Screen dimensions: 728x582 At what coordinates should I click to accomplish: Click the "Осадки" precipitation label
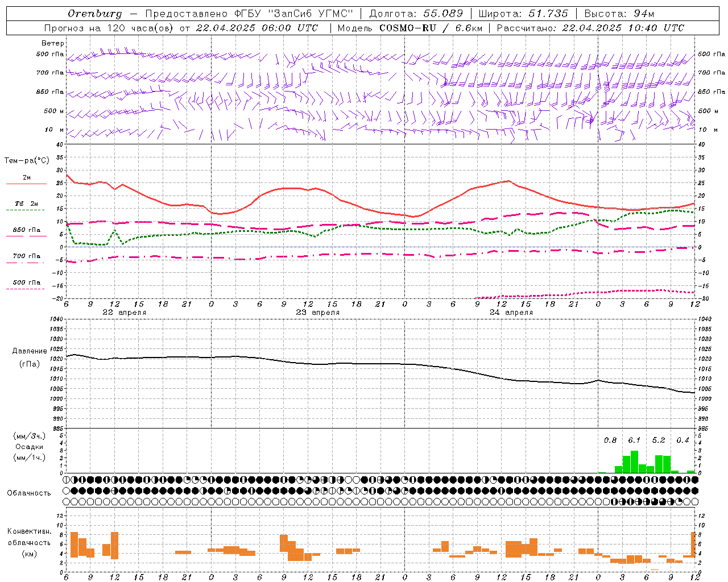(30, 447)
